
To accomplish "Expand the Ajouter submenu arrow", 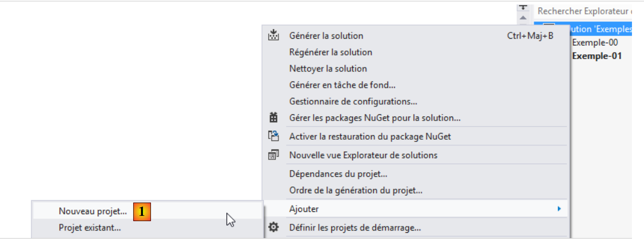I will (x=559, y=209).
